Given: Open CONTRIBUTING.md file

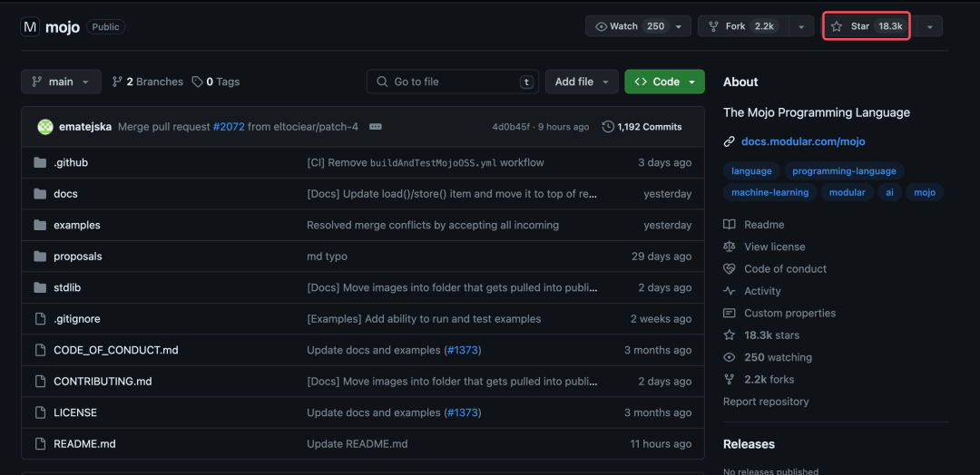Looking at the screenshot, I should [x=103, y=382].
